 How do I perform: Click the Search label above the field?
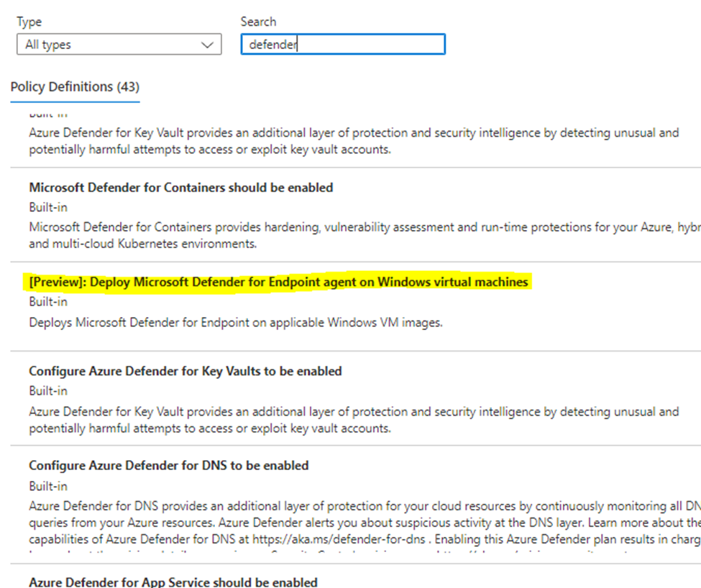click(258, 22)
